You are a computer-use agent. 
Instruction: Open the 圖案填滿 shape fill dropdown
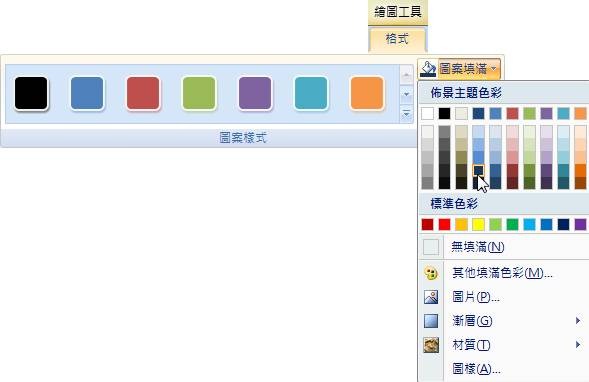(469, 69)
